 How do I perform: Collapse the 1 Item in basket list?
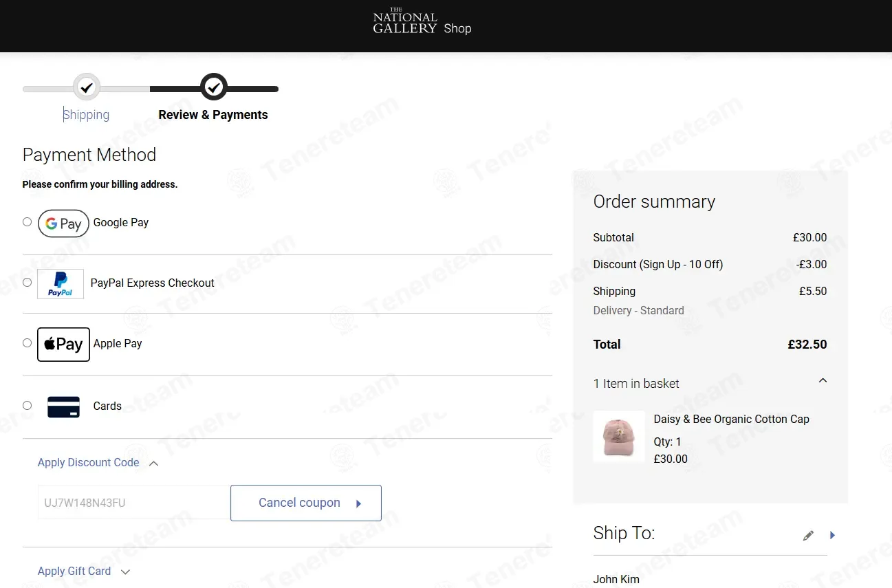click(710, 383)
